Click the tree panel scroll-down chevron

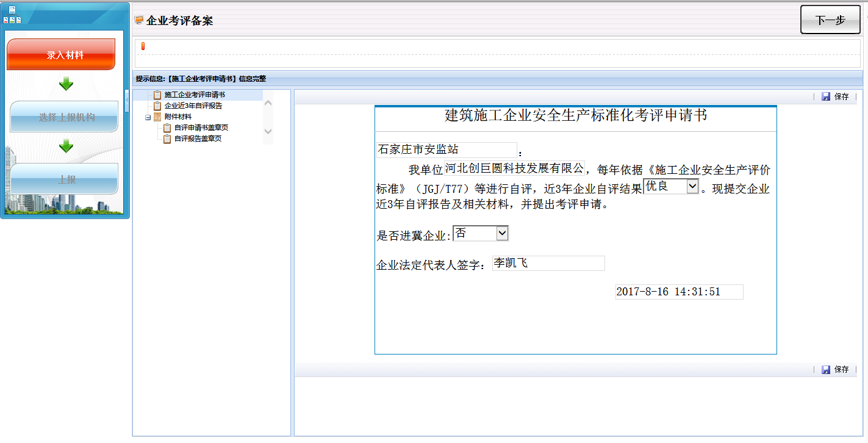[268, 131]
